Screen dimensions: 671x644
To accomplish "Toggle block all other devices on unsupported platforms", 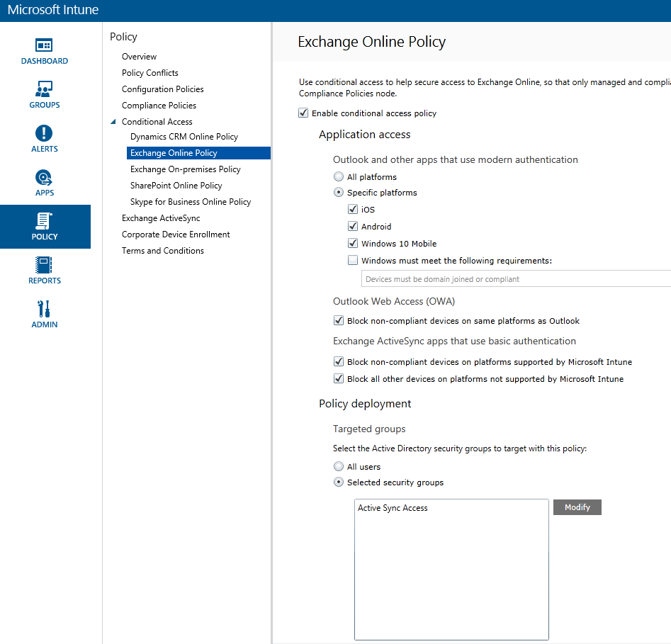I will click(x=339, y=379).
